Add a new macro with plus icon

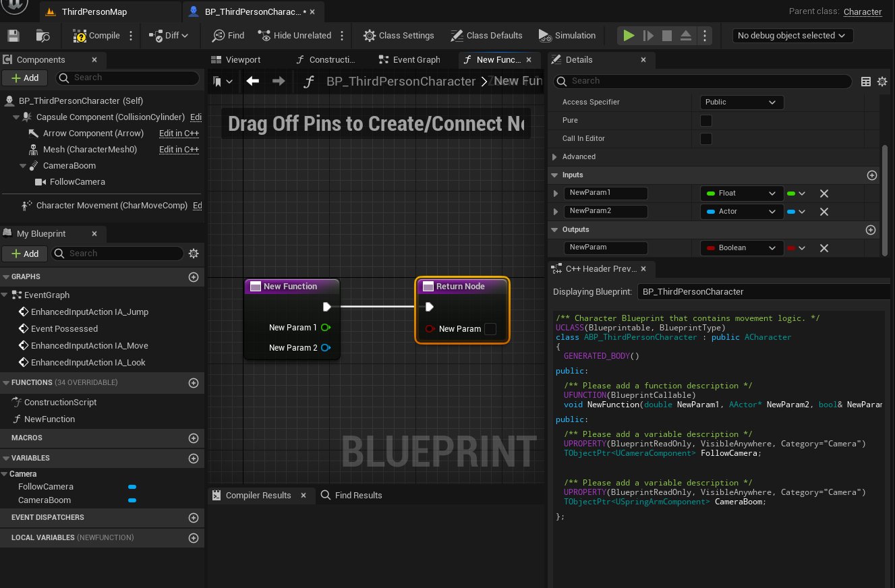(x=194, y=438)
